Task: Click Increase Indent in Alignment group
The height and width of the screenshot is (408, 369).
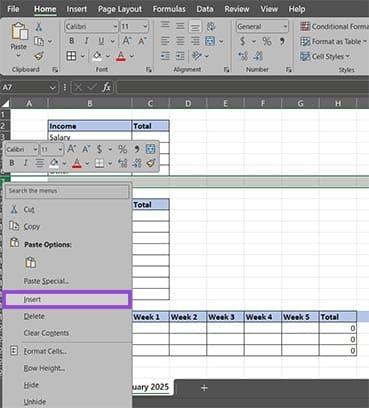Action: pos(180,56)
